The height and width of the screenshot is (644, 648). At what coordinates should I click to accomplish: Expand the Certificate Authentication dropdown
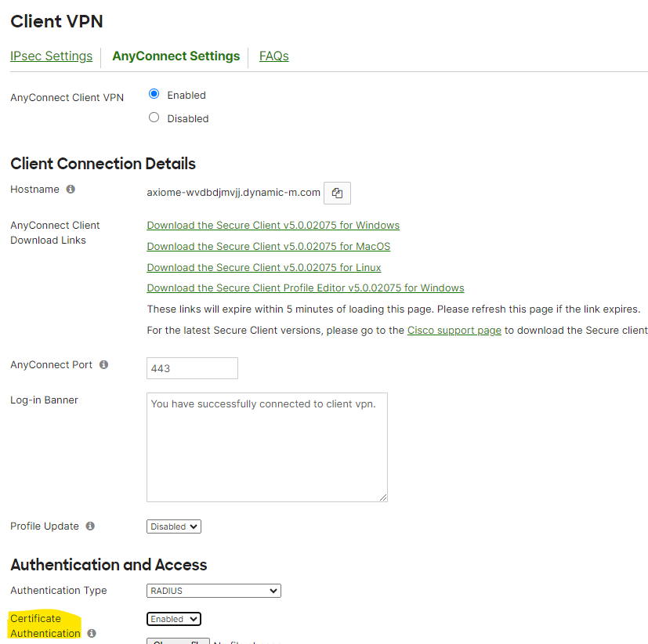(x=174, y=619)
